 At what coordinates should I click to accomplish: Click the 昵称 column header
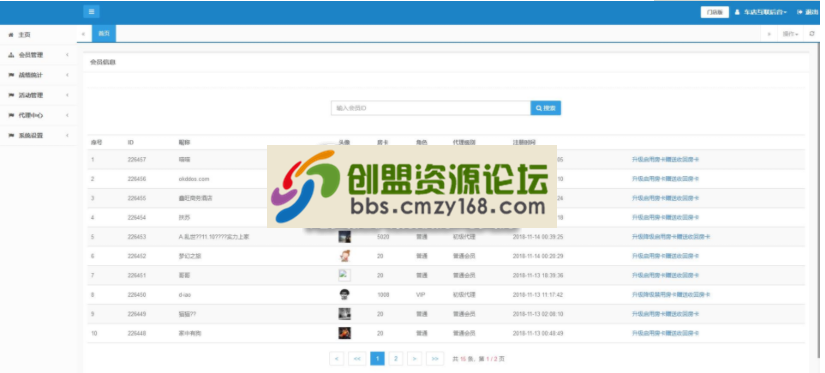click(x=184, y=142)
